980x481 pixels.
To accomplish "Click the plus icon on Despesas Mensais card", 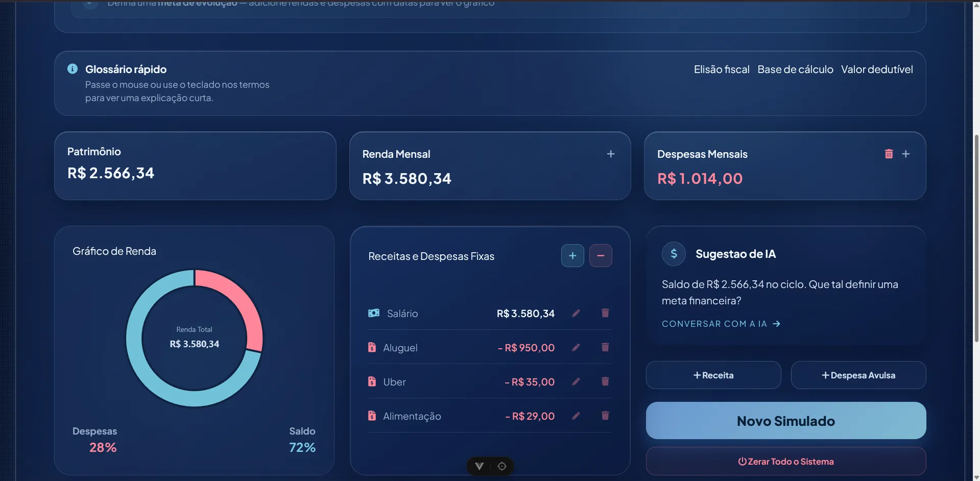I will tap(905, 154).
